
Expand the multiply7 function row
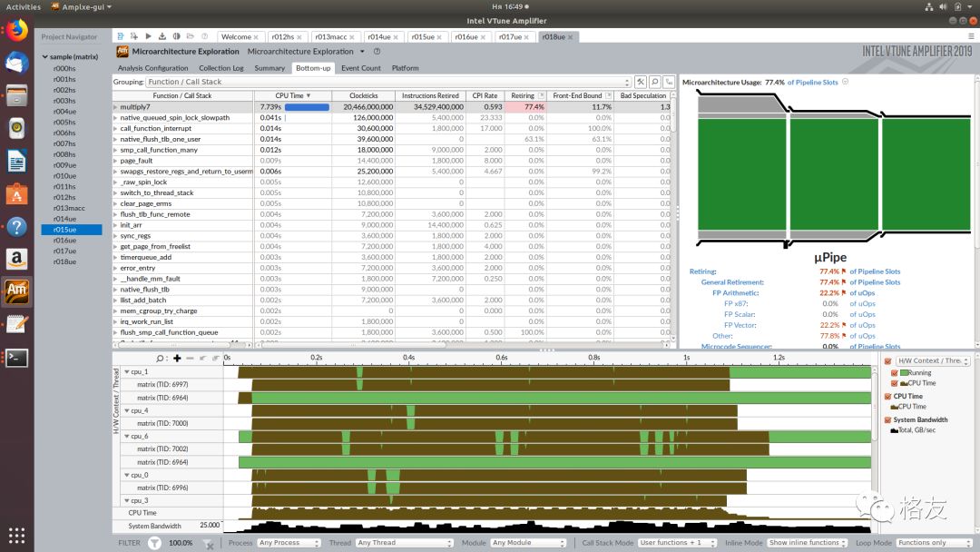[115, 107]
